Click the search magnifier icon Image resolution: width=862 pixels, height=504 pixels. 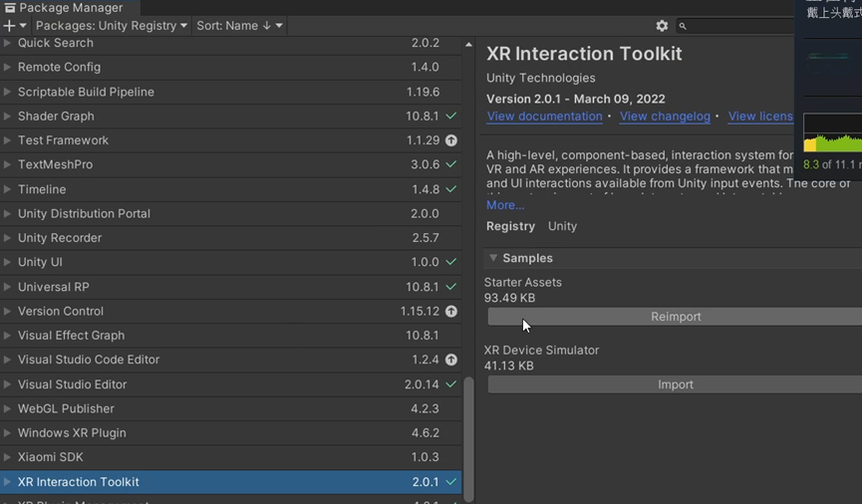tap(683, 26)
